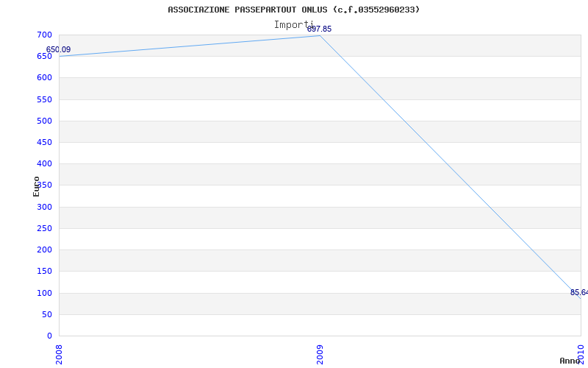The width and height of the screenshot is (588, 368).
Task: Click the 650.09 data point label
Action: point(58,49)
